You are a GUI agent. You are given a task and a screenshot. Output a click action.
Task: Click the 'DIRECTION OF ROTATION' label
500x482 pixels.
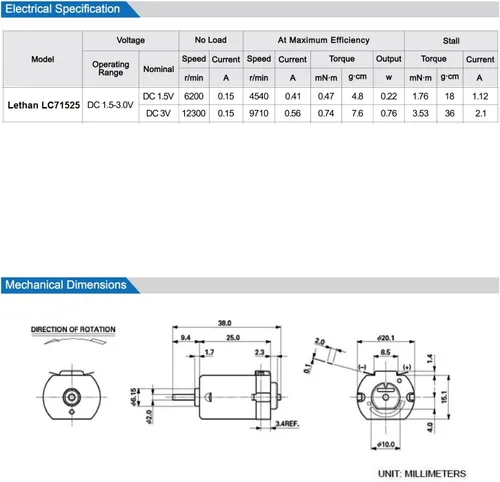point(73,329)
